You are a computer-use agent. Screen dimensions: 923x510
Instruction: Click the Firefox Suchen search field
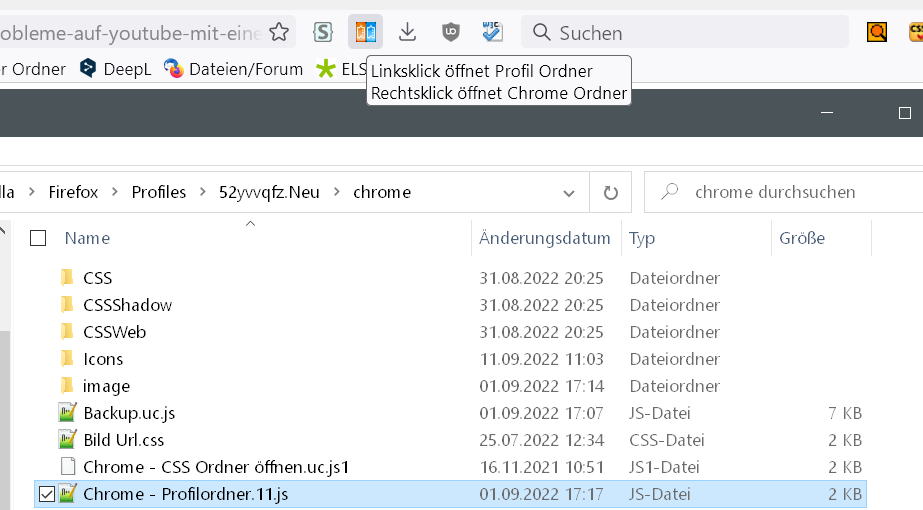pos(690,33)
